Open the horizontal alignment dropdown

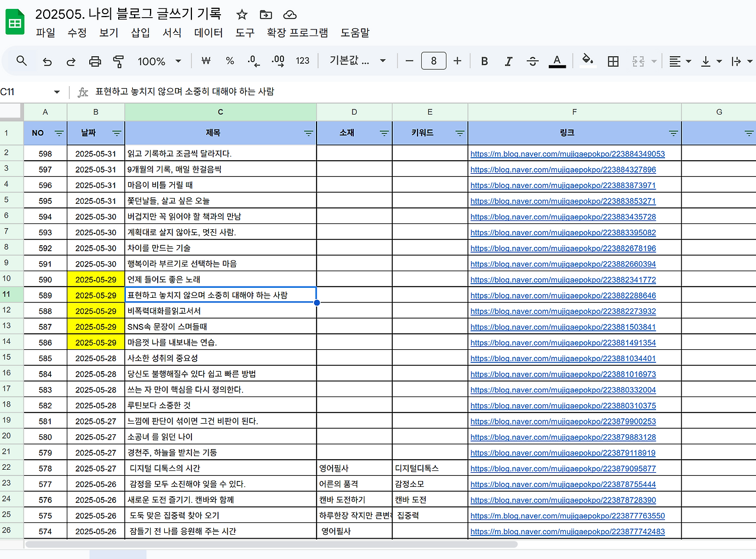[678, 60]
